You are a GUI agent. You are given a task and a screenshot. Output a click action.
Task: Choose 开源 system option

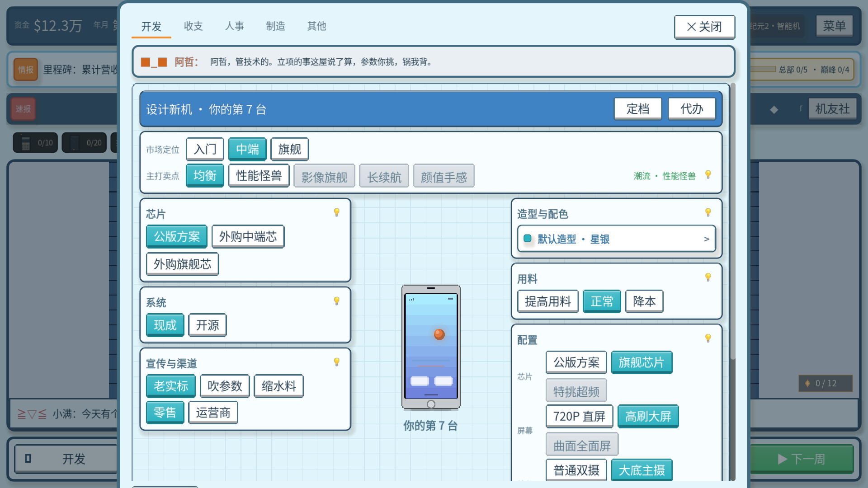click(208, 325)
